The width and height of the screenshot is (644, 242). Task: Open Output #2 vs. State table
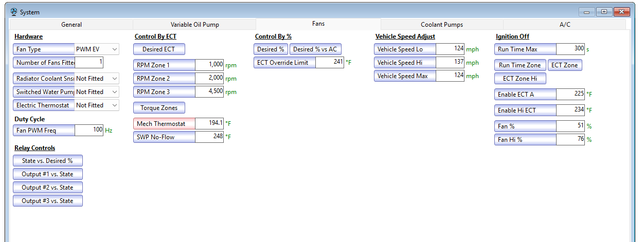coord(48,188)
